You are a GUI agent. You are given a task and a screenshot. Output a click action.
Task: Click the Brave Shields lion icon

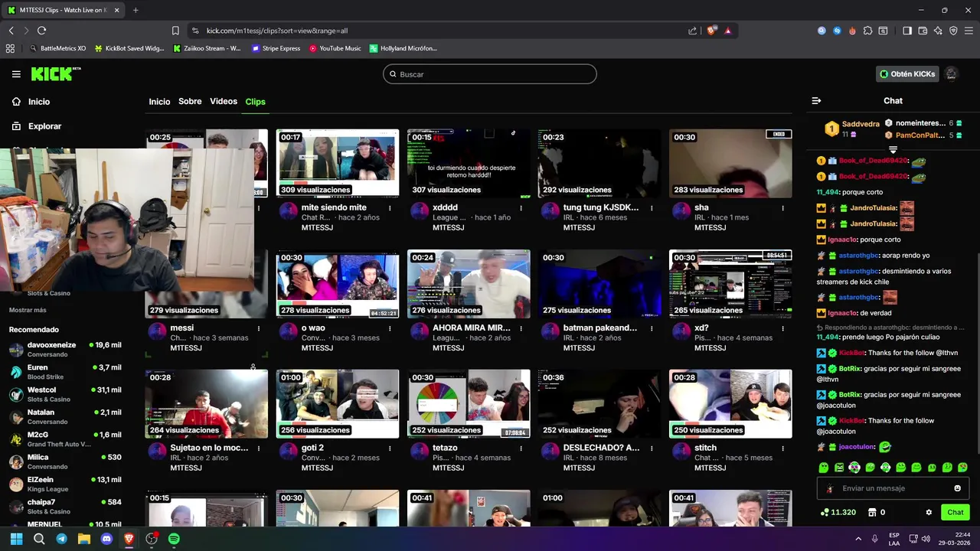click(712, 31)
